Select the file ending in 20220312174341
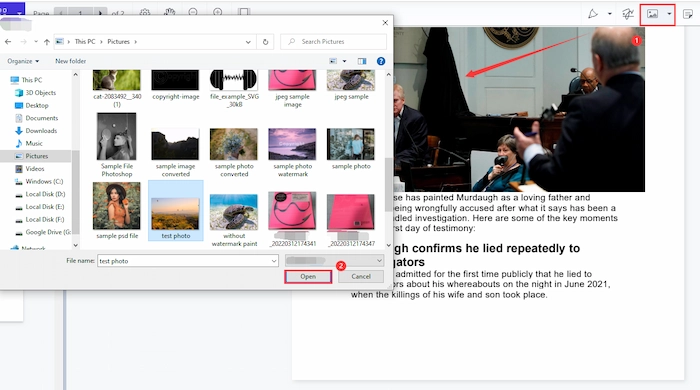Viewport: 700px width, 390px height. tap(292, 219)
